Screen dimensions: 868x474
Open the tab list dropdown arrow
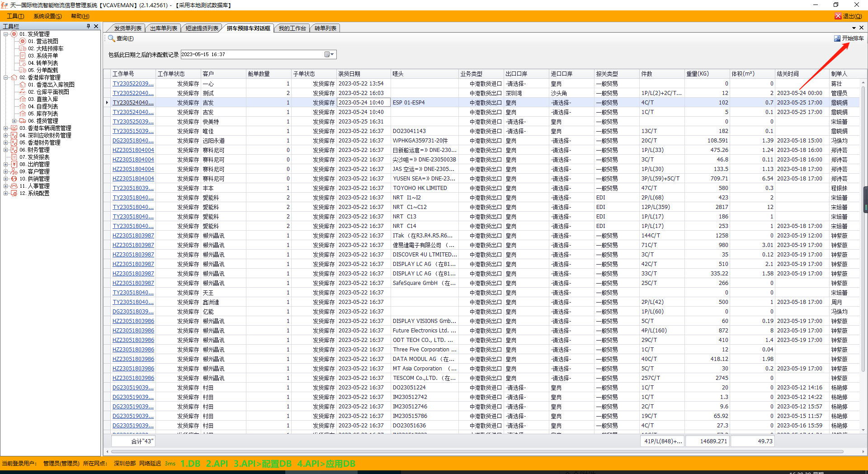coord(854,28)
